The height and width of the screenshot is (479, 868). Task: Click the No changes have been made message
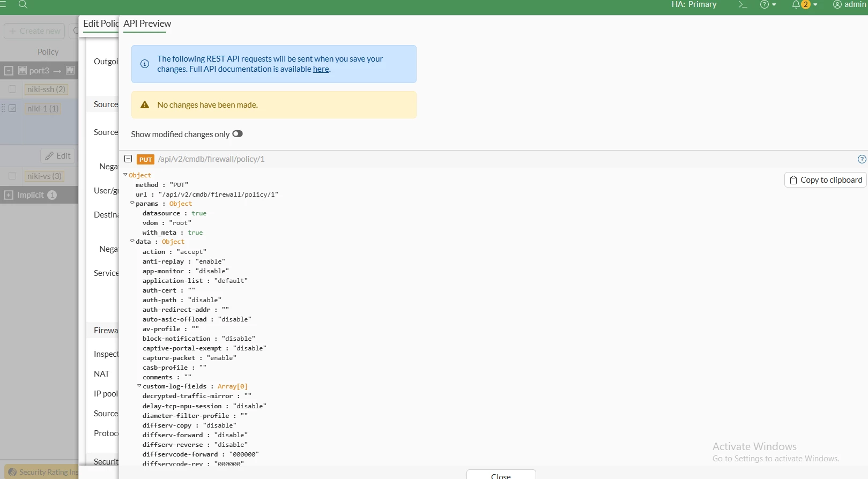(x=207, y=105)
